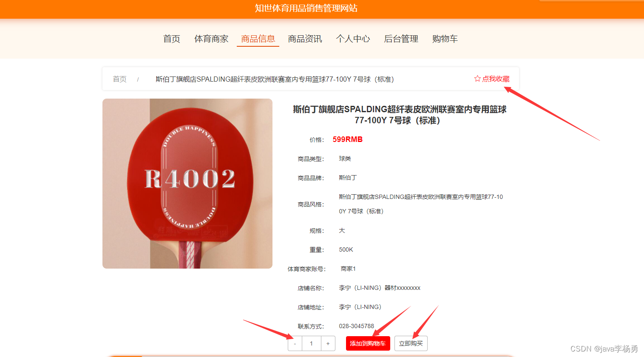This screenshot has height=357, width=644.
Task: Click the 知世体育用品销售管理网站 site title
Action: pos(306,8)
